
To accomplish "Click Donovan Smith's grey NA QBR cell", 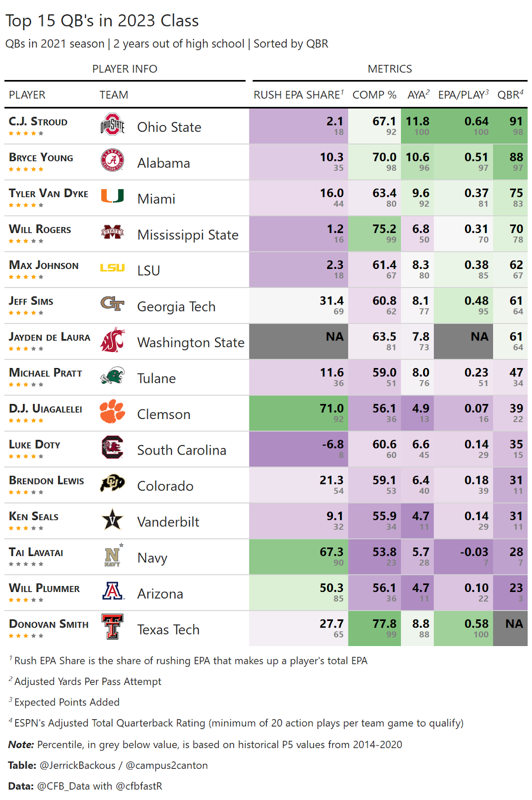I will (510, 628).
